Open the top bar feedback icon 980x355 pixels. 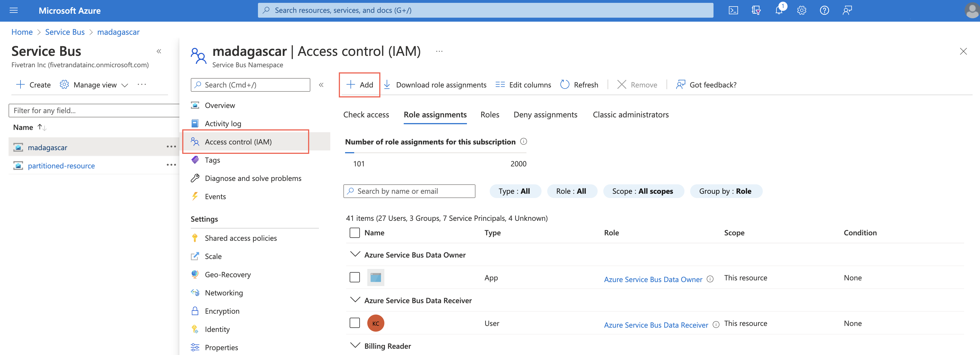(x=847, y=10)
